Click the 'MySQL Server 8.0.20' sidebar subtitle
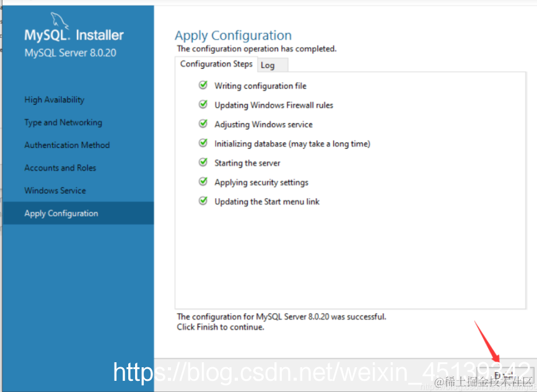The height and width of the screenshot is (392, 537). coord(70,53)
